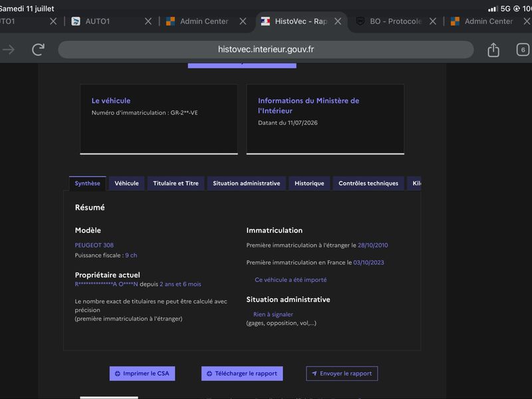Close the HistoVec tab

tap(338, 21)
